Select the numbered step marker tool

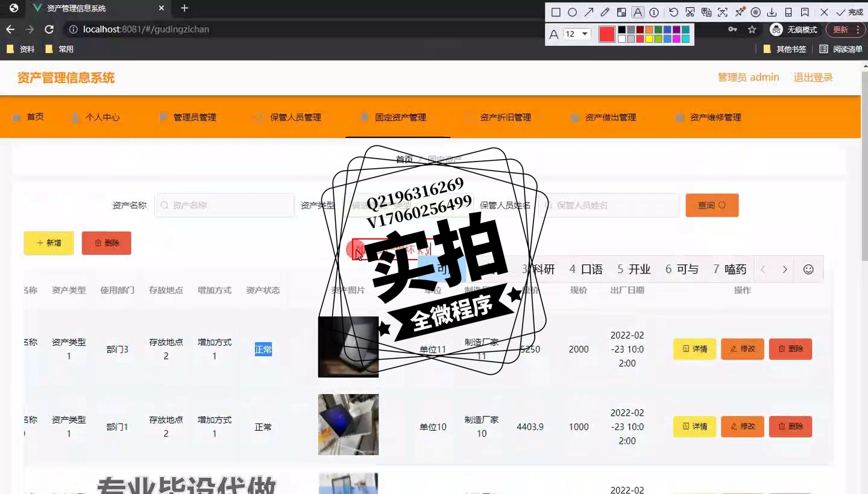[654, 12]
